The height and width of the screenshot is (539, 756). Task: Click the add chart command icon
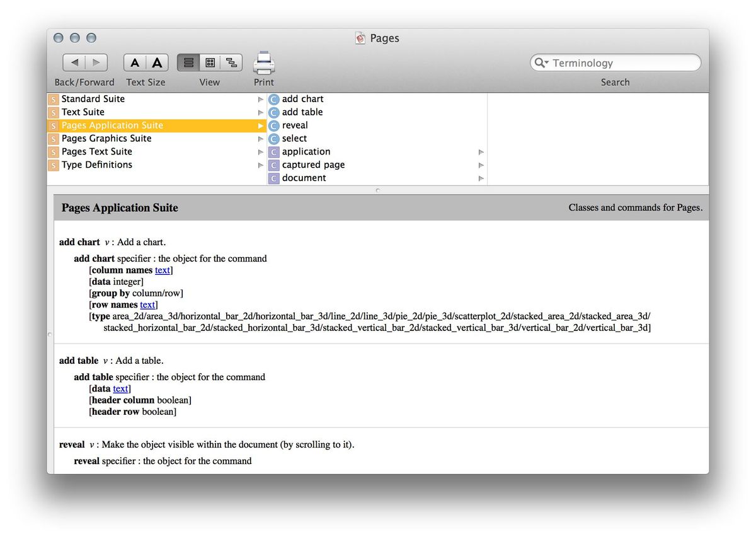[273, 99]
